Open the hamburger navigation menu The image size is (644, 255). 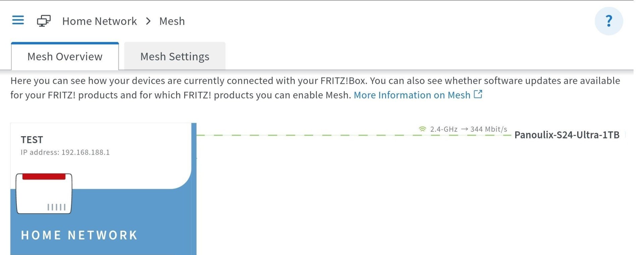pyautogui.click(x=18, y=20)
